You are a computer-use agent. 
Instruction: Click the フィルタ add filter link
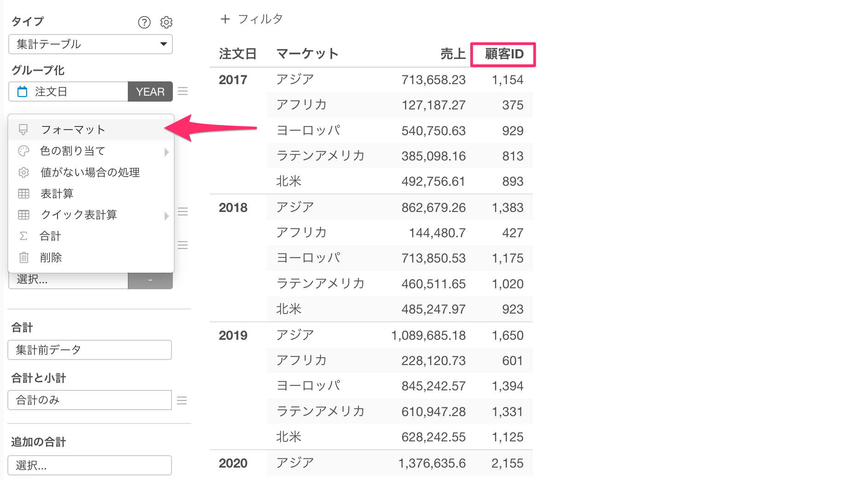pyautogui.click(x=260, y=19)
